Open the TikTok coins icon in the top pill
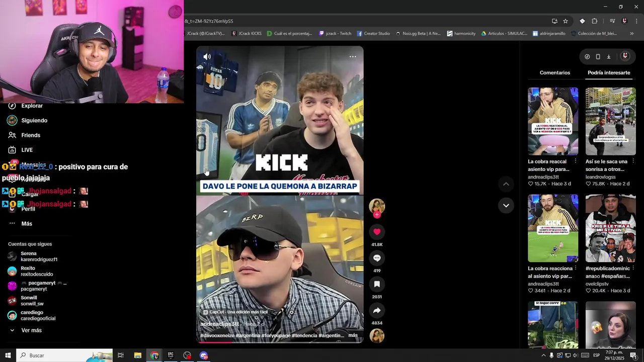Screen dimensions: 644x362 (587, 57)
